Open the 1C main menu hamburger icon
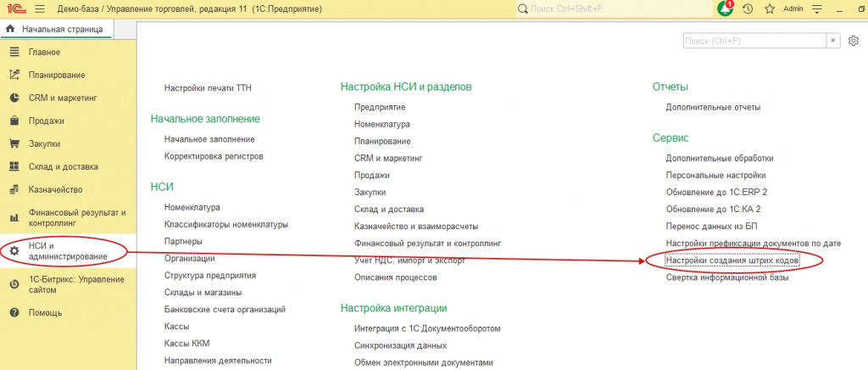This screenshot has width=868, height=370. click(40, 8)
